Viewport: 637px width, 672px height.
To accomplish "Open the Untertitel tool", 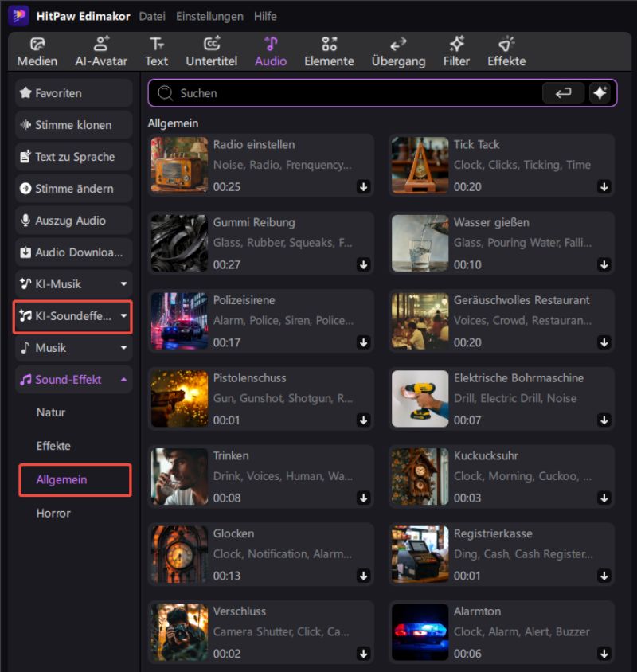I will (x=211, y=50).
